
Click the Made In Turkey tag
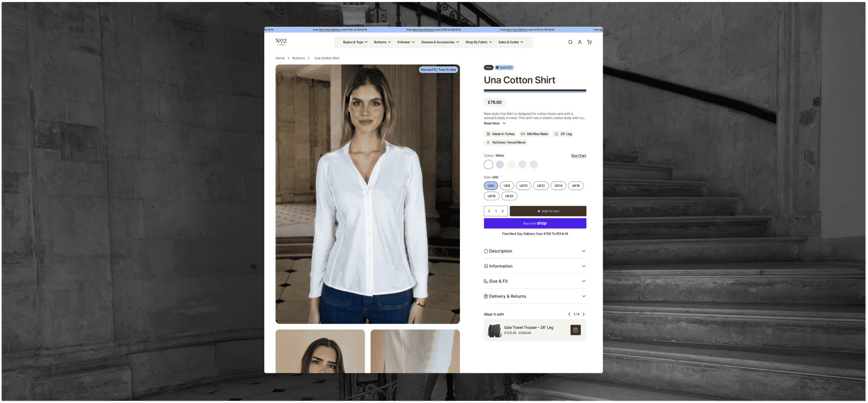click(500, 134)
